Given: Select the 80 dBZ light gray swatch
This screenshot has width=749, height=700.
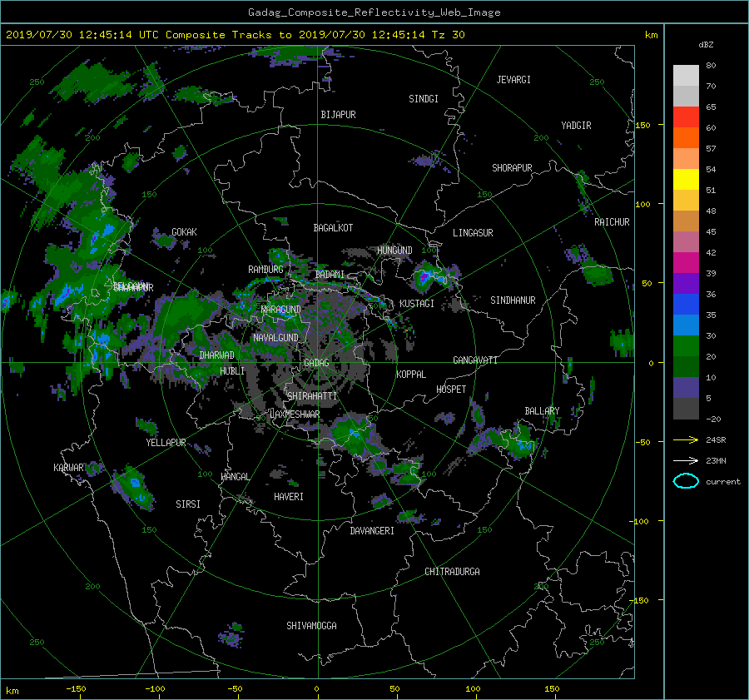Looking at the screenshot, I should [x=686, y=75].
